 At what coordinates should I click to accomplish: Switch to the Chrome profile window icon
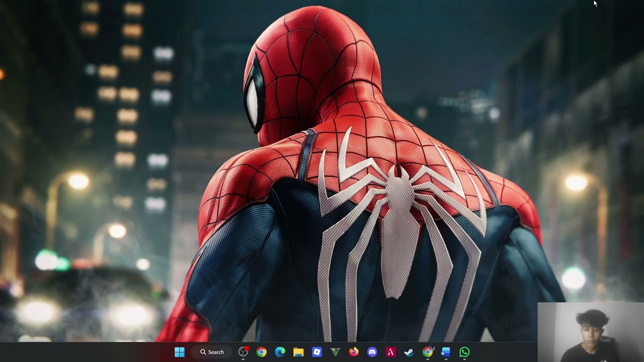428,352
